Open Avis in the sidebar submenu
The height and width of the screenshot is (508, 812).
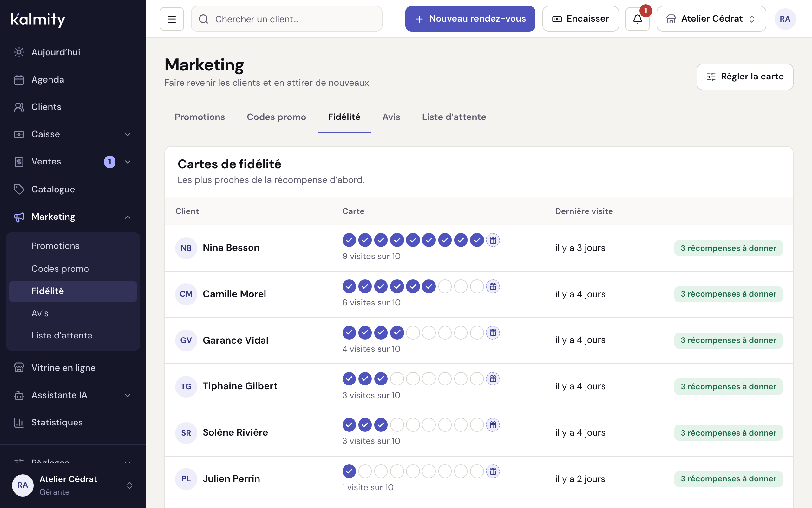(x=73, y=313)
